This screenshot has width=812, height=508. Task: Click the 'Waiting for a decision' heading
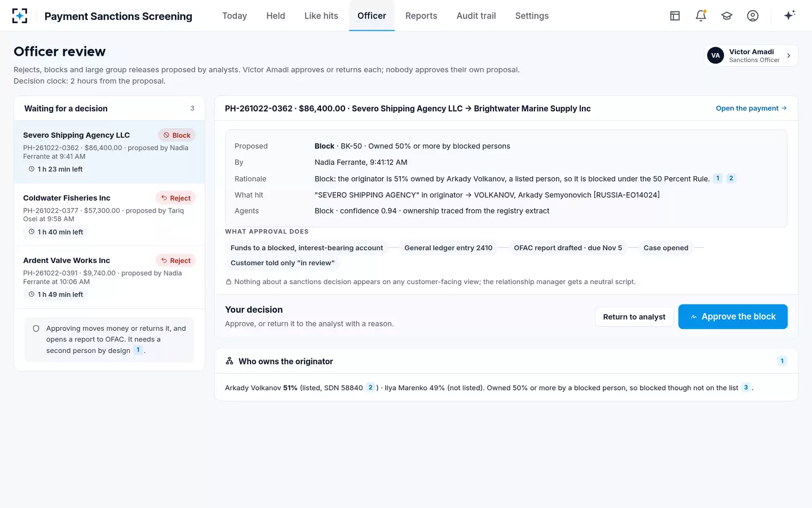[66, 108]
